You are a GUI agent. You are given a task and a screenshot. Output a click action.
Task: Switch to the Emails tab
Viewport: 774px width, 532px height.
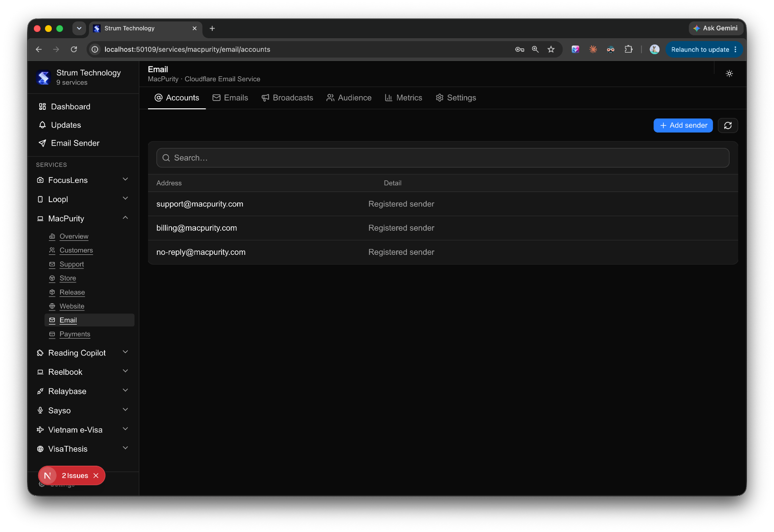[230, 98]
